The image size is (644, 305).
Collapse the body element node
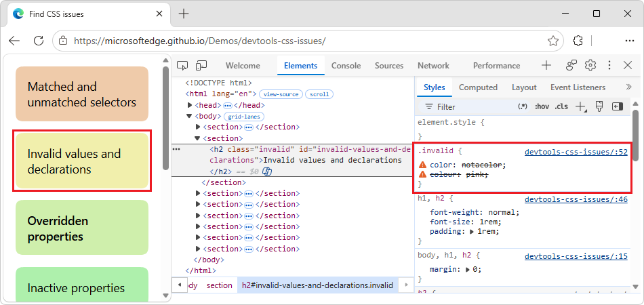189,116
